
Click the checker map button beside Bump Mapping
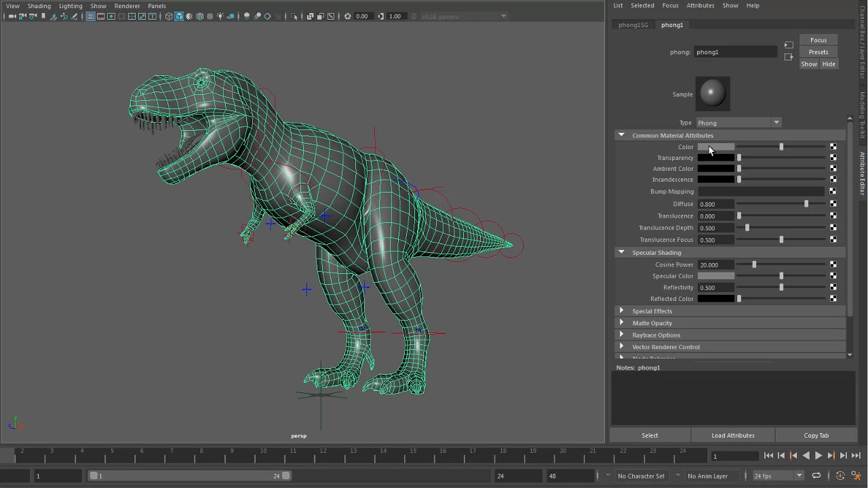click(x=833, y=192)
